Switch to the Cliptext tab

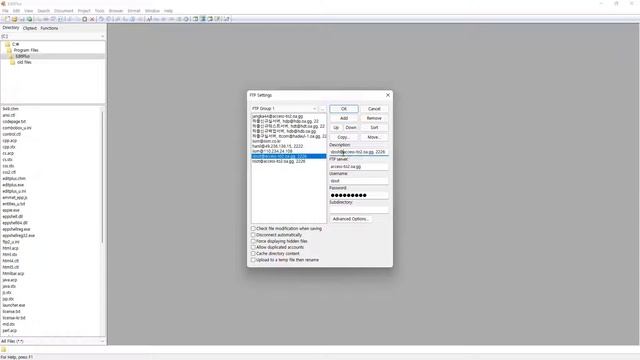tap(30, 28)
